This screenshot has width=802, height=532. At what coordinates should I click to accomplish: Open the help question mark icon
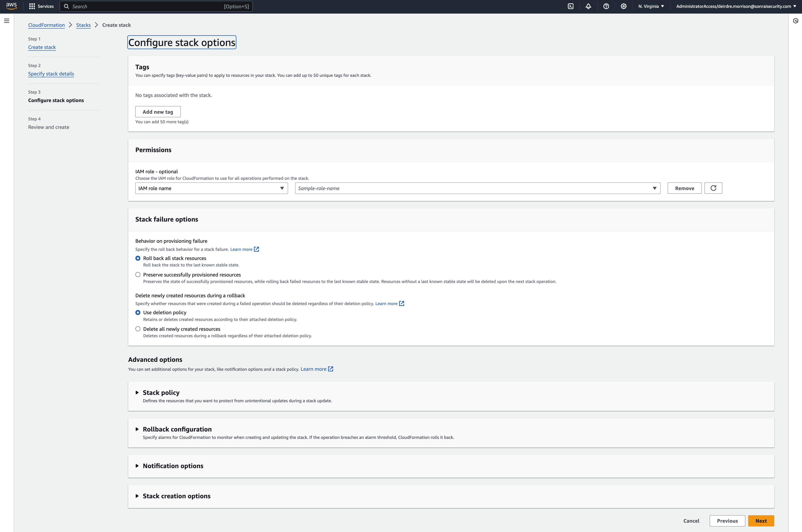point(606,6)
